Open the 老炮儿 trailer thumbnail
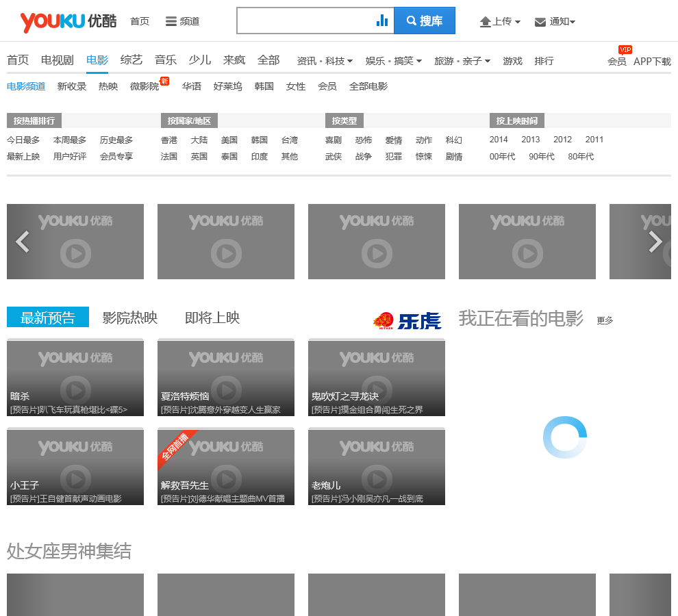The image size is (678, 616). [x=376, y=467]
